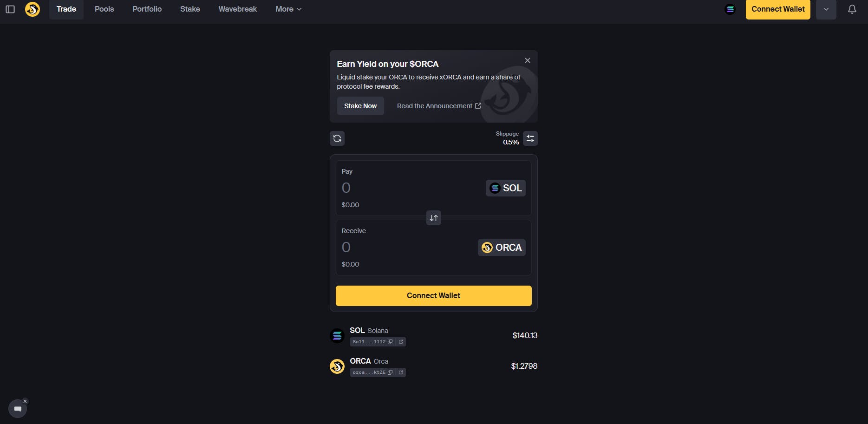Open the dropdown beside Connect Wallet
This screenshot has height=424, width=868.
826,9
